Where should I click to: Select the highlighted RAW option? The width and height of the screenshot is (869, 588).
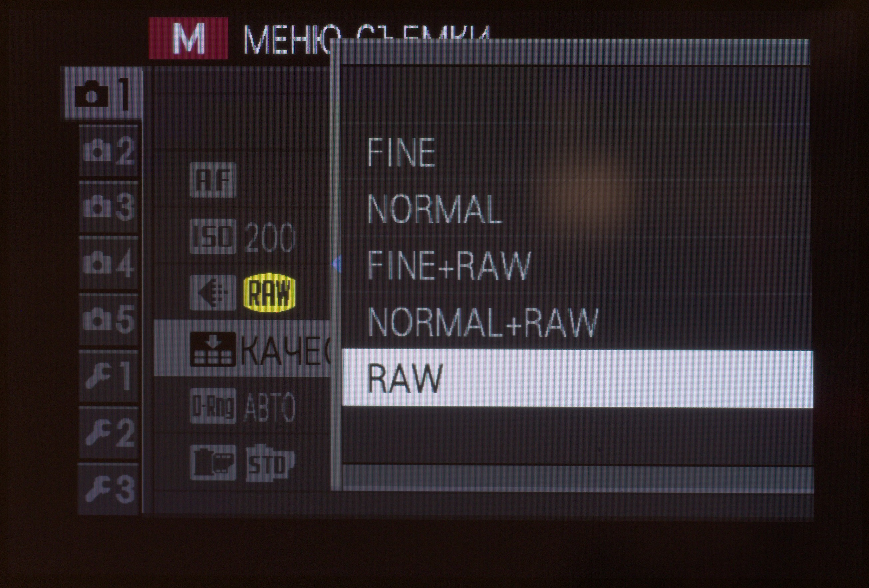[577, 379]
